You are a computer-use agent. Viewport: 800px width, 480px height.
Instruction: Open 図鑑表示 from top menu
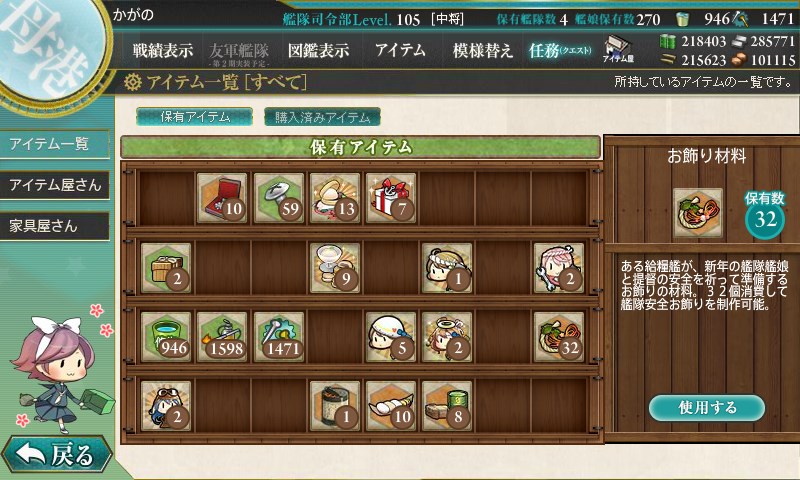pyautogui.click(x=318, y=50)
